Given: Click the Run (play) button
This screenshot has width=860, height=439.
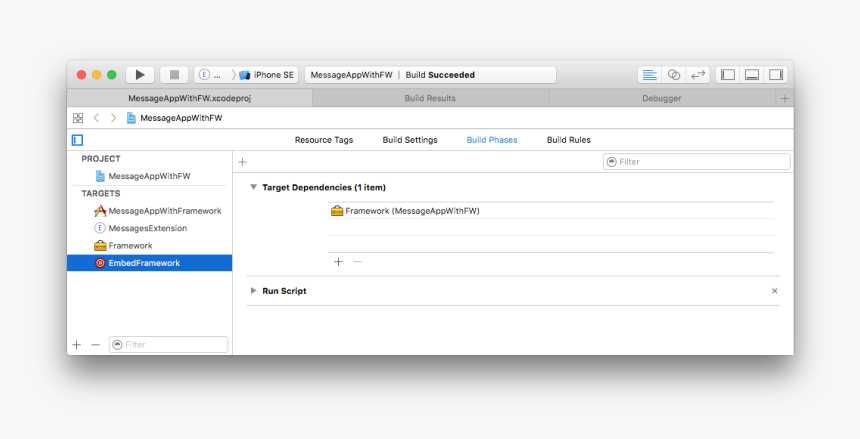Looking at the screenshot, I should [140, 75].
